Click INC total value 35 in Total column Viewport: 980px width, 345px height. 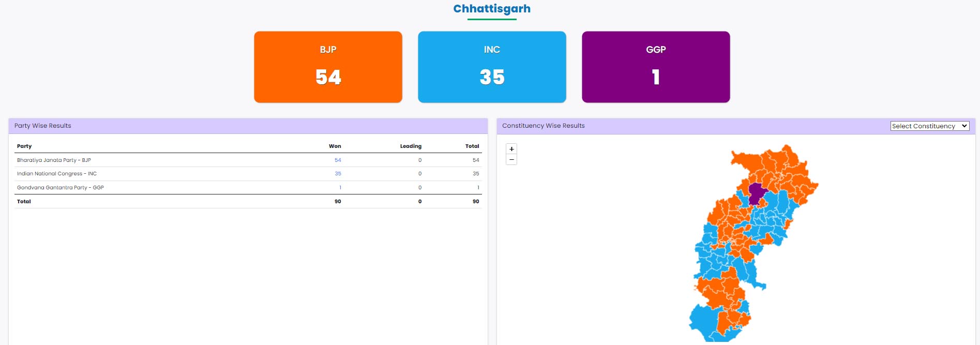pyautogui.click(x=476, y=174)
